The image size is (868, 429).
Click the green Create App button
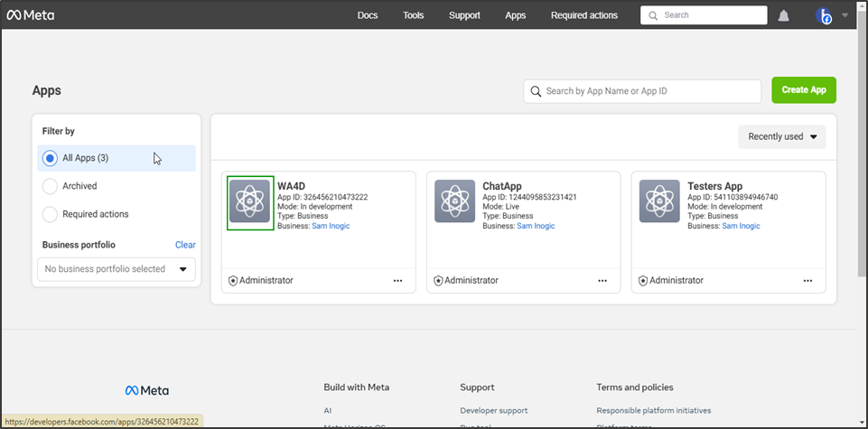pyautogui.click(x=804, y=90)
